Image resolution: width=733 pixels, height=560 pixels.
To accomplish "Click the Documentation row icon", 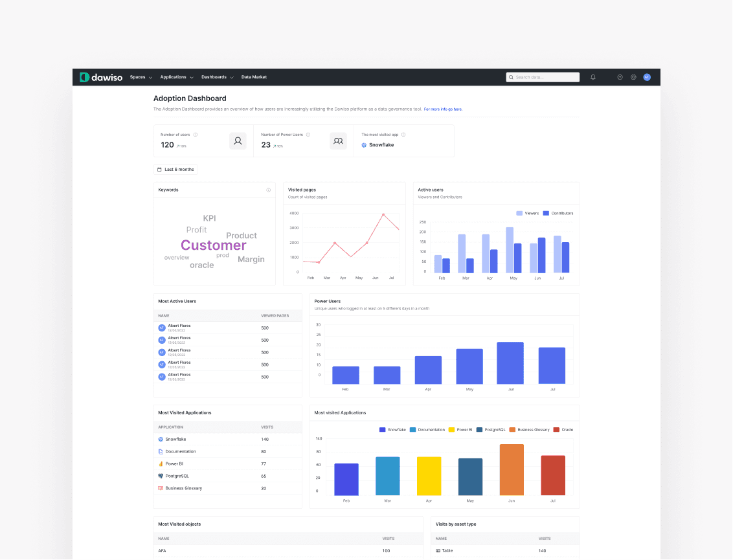I will tap(161, 451).
